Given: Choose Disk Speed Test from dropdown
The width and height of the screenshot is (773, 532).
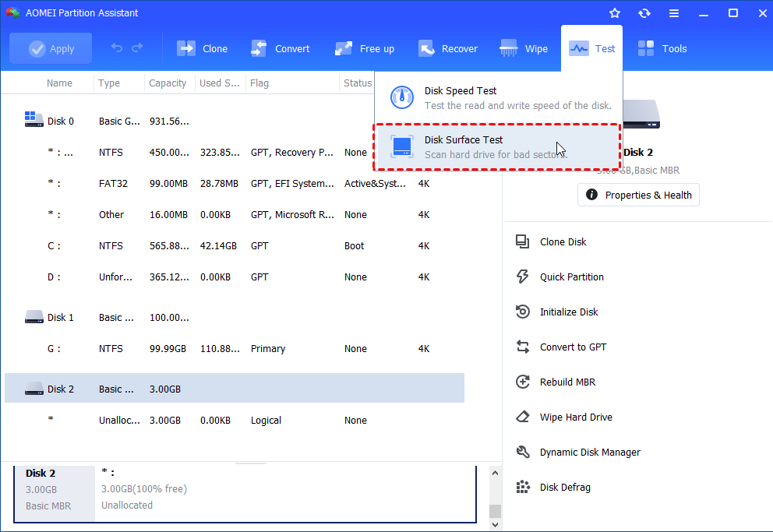Looking at the screenshot, I should coord(498,97).
